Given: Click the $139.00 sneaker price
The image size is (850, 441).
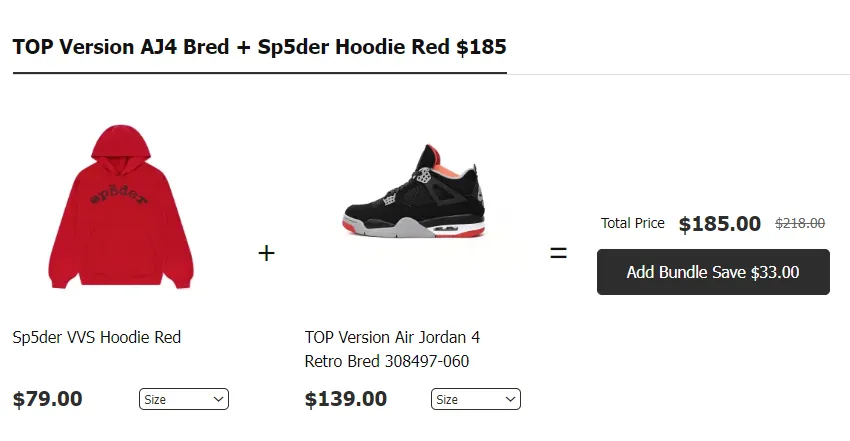Looking at the screenshot, I should (x=346, y=399).
